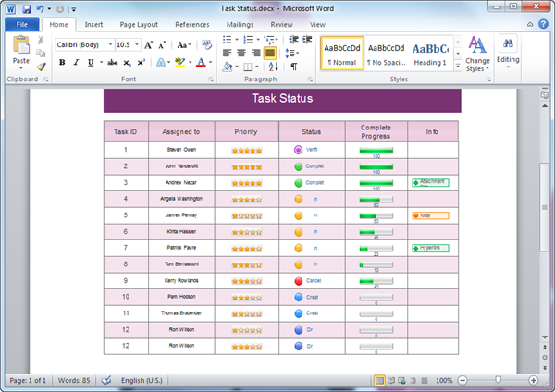Toggle Italic formatting
Image resolution: width=555 pixels, height=392 pixels.
76,63
